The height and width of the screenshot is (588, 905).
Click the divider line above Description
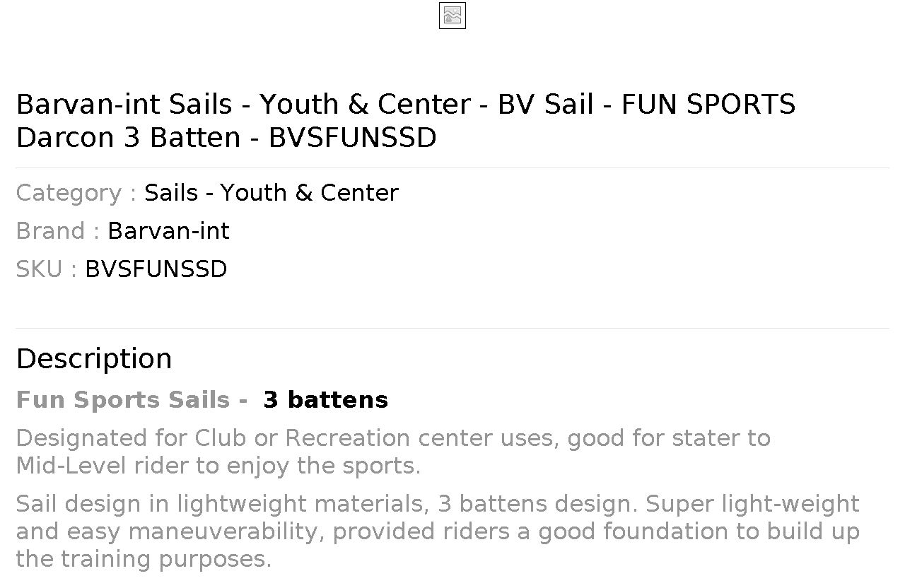click(x=452, y=328)
